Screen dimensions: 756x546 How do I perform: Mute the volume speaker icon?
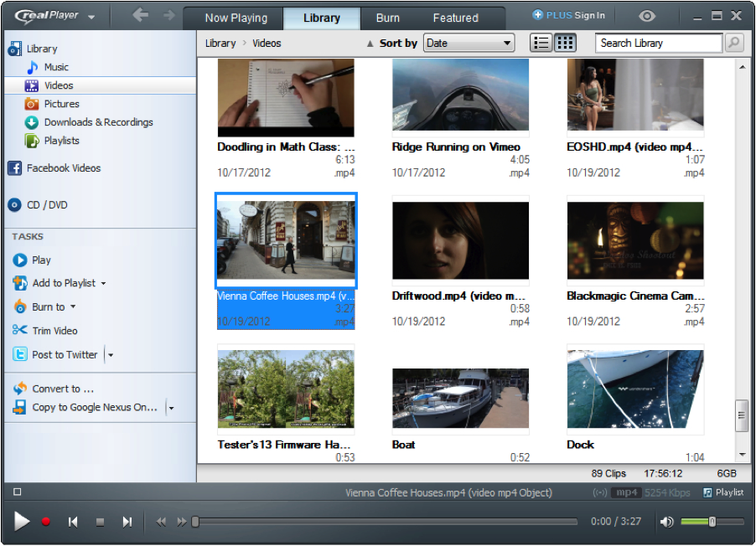(x=666, y=522)
